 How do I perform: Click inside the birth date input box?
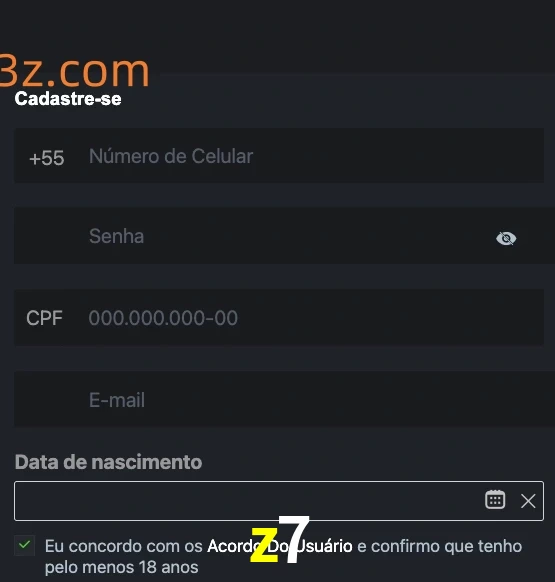click(279, 501)
